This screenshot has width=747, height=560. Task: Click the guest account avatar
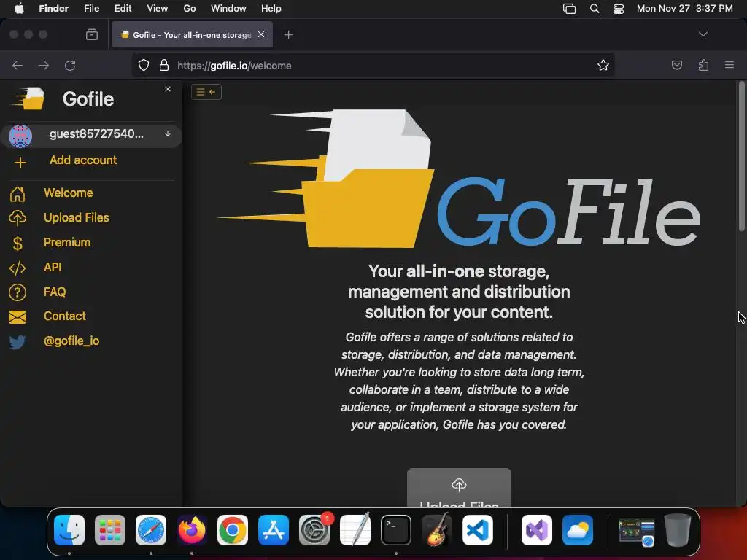(20, 136)
